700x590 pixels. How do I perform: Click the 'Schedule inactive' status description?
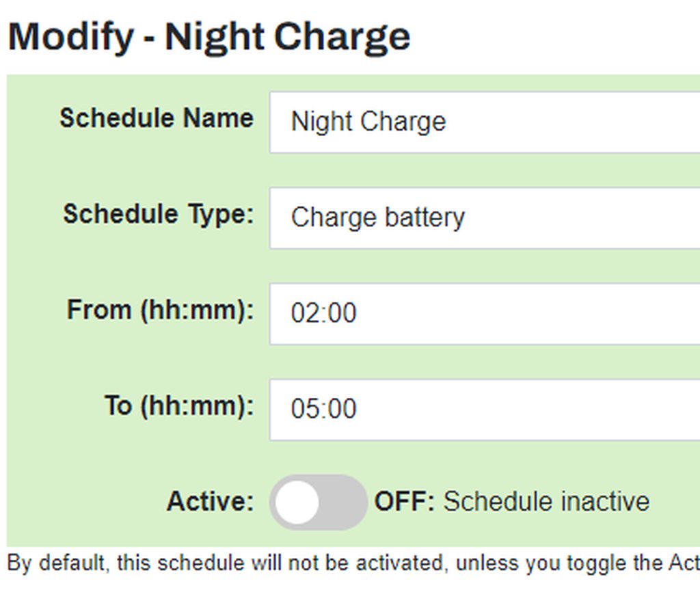pos(546,502)
